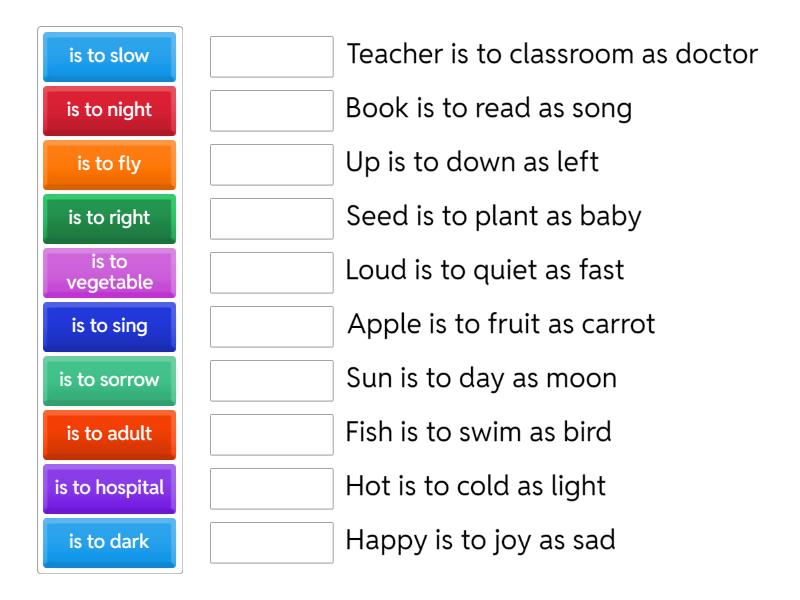Viewport: 800px width, 600px height.
Task: Select the blank box beside 'Fish is to swim'
Action: (272, 435)
